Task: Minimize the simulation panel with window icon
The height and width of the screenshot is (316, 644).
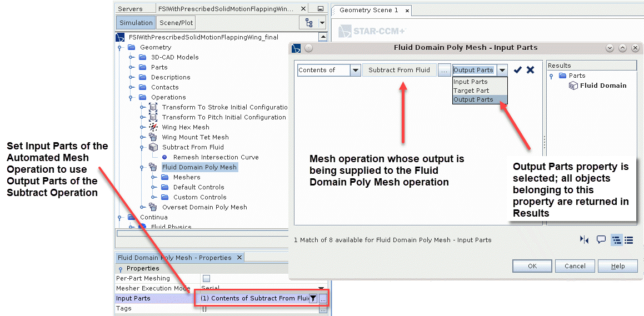Action: tap(321, 9)
